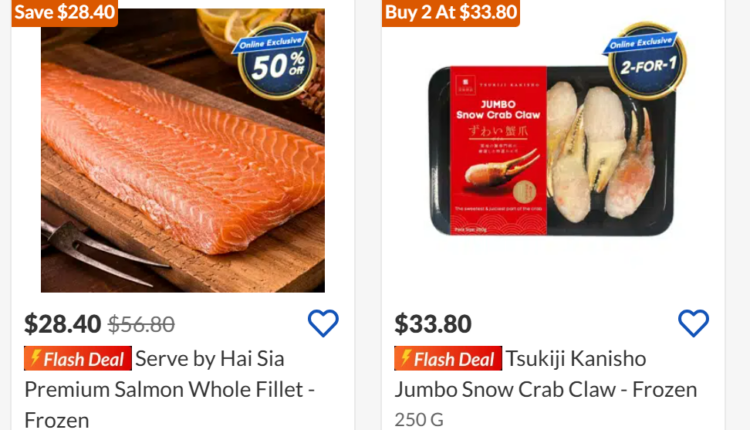Viewport: 750px width, 430px height.
Task: Click Flash Deal tag on crab claw
Action: pyautogui.click(x=448, y=358)
